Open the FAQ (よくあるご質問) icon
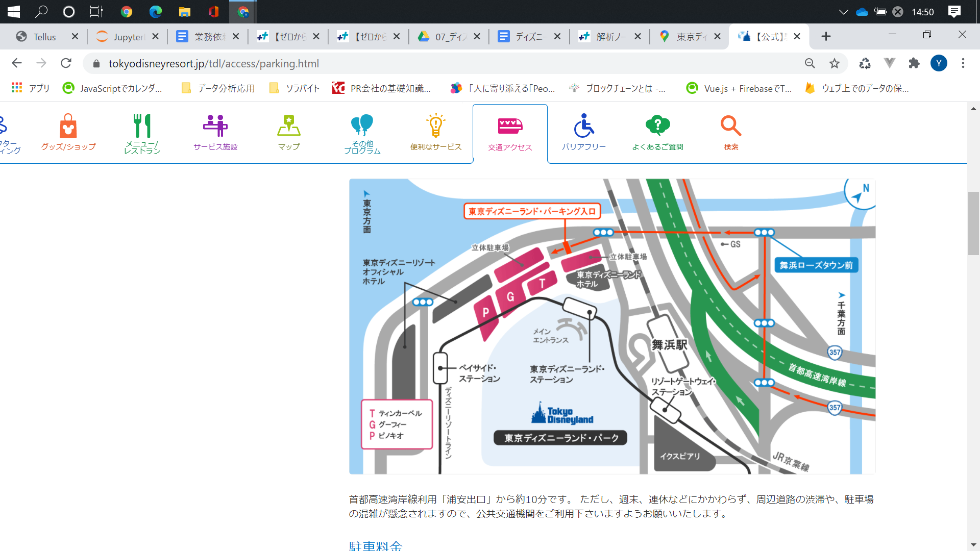 point(657,133)
